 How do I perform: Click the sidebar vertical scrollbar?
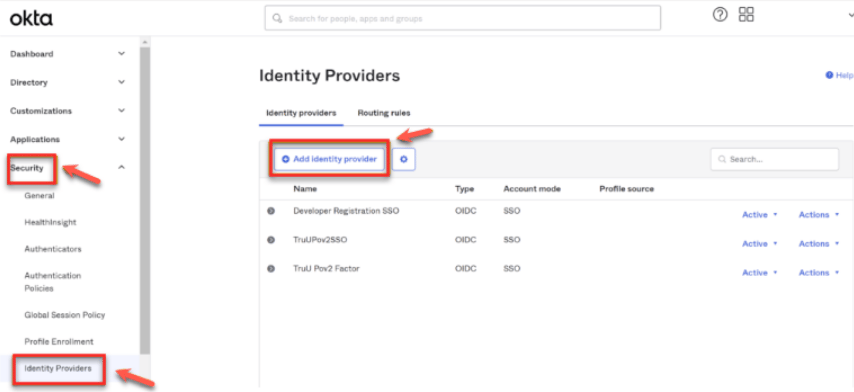[x=144, y=201]
